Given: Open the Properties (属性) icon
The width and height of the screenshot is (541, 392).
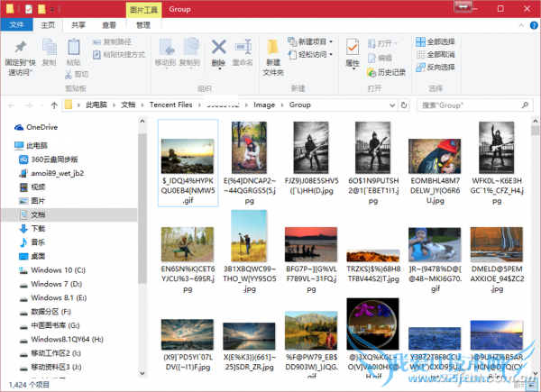Looking at the screenshot, I should [x=353, y=47].
